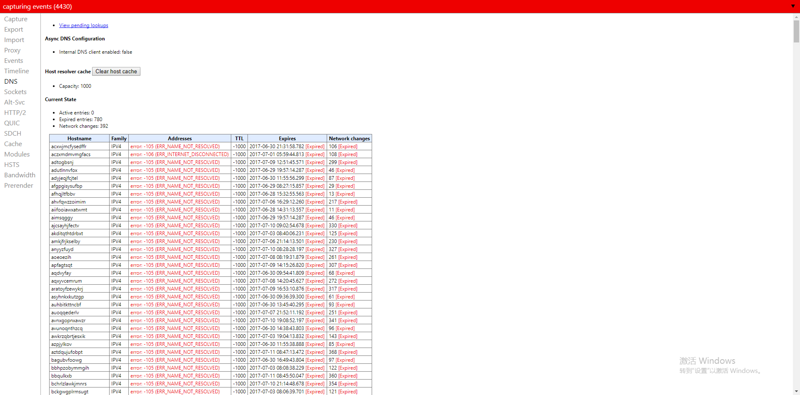
Task: Click the 217 [Expired] network changes cell
Action: [x=349, y=202]
